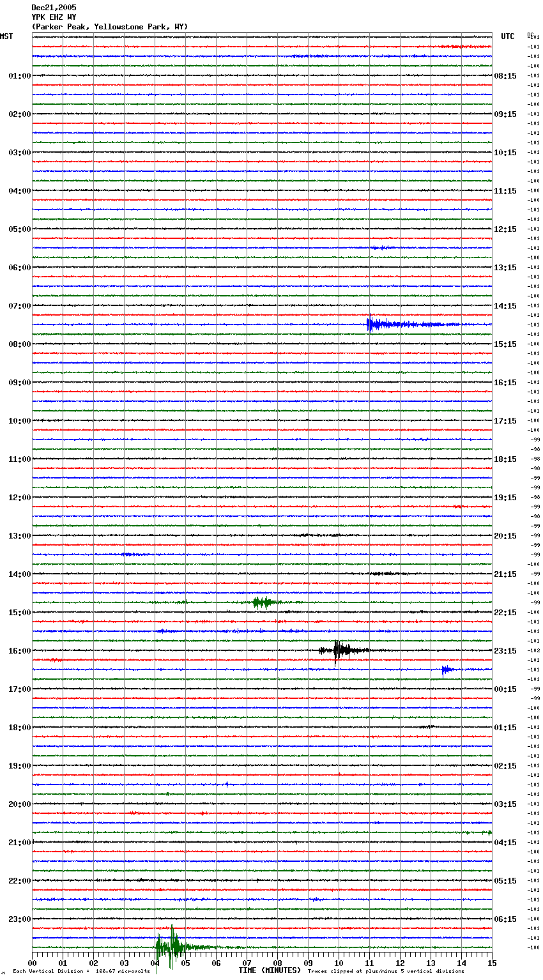
Task: Click the small blue burst below 16:00 trace
Action: point(447,670)
